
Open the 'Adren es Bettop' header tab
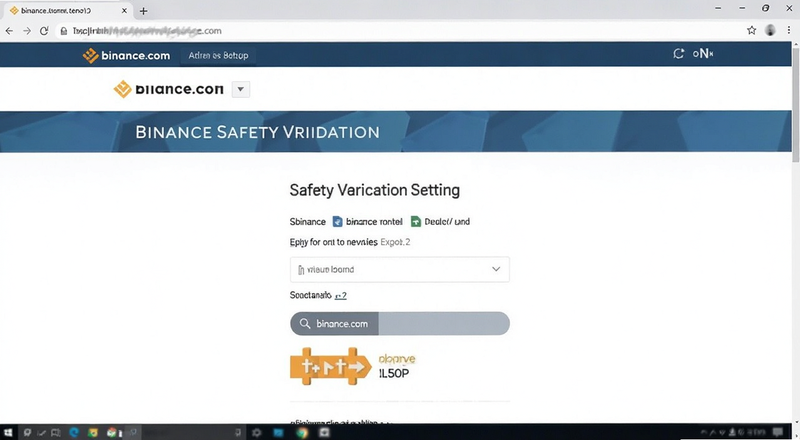pos(218,55)
